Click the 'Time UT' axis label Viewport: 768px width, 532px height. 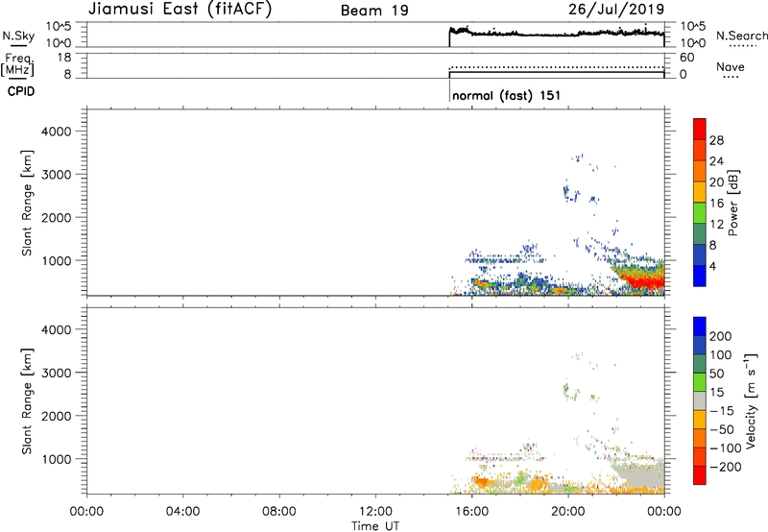coord(375,526)
